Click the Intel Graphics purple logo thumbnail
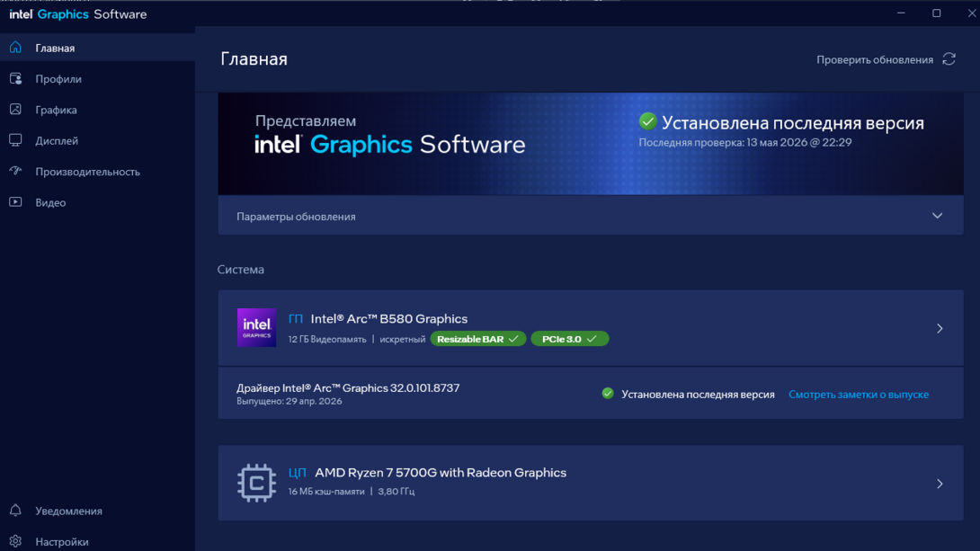This screenshot has height=551, width=980. (256, 327)
